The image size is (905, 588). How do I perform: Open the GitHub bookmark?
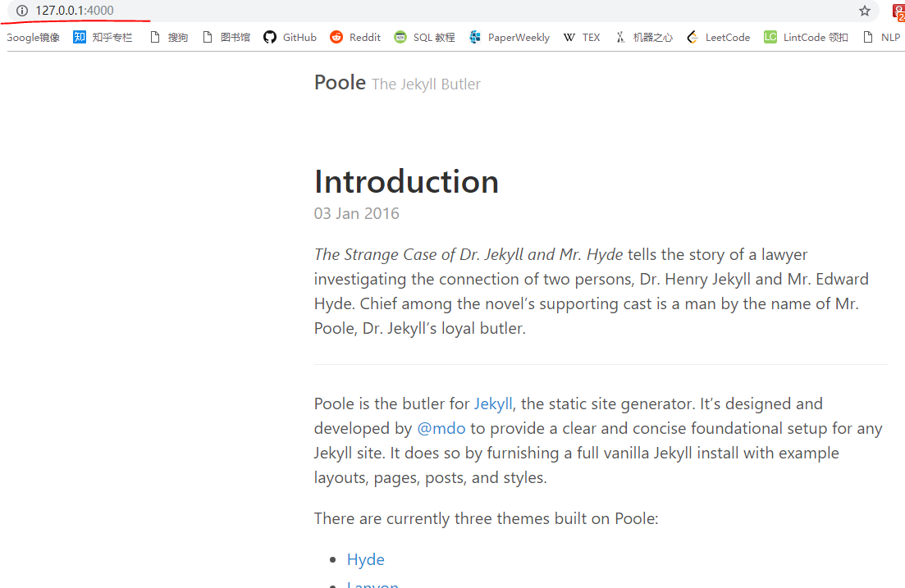click(x=290, y=38)
